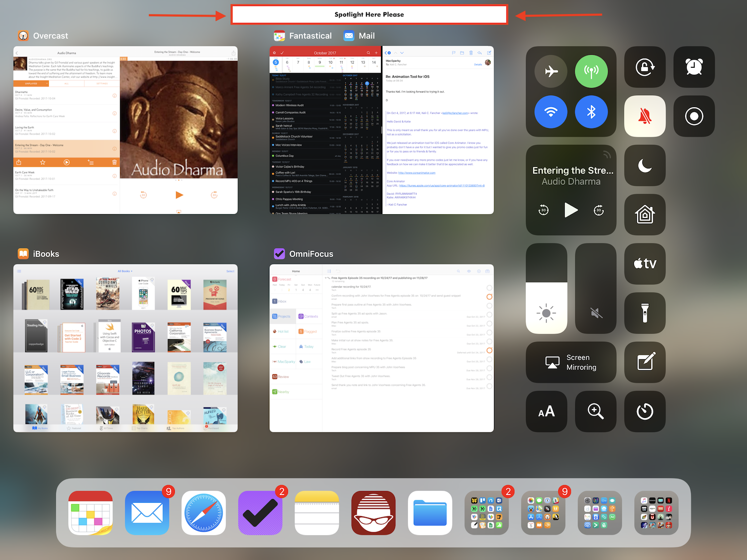Viewport: 747px width, 560px height.
Task: Tap Audio Dharma artwork in Overcast card
Action: click(179, 120)
